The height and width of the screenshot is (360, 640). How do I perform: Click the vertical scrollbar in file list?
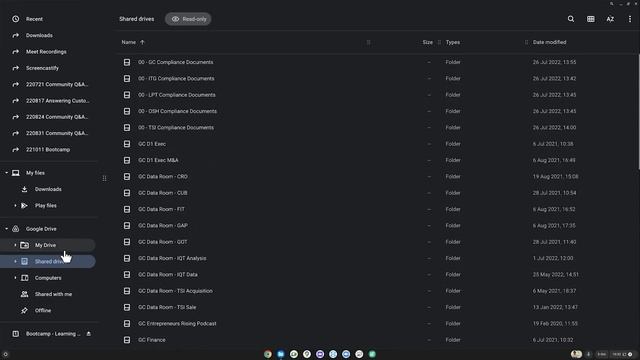638,111
